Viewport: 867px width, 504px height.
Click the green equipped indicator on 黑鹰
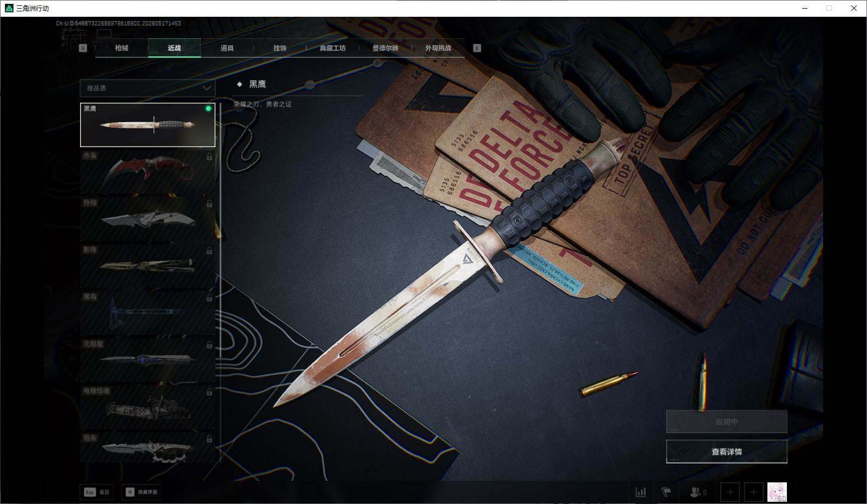[x=208, y=109]
